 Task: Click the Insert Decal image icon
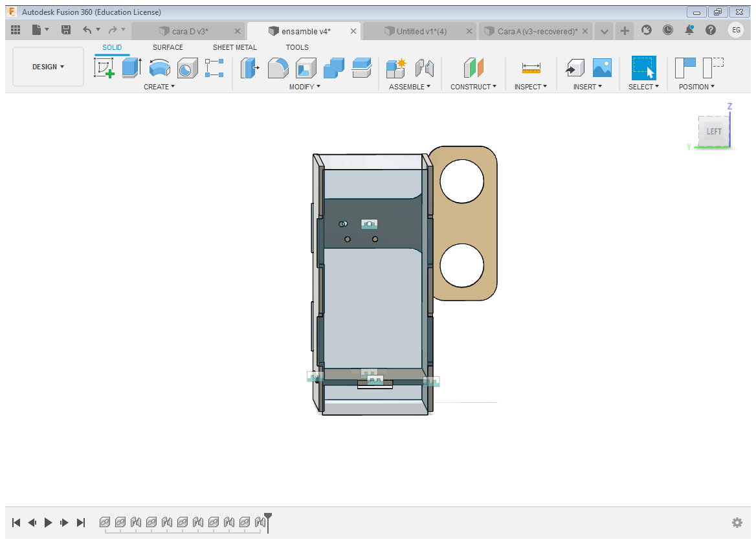click(x=602, y=68)
